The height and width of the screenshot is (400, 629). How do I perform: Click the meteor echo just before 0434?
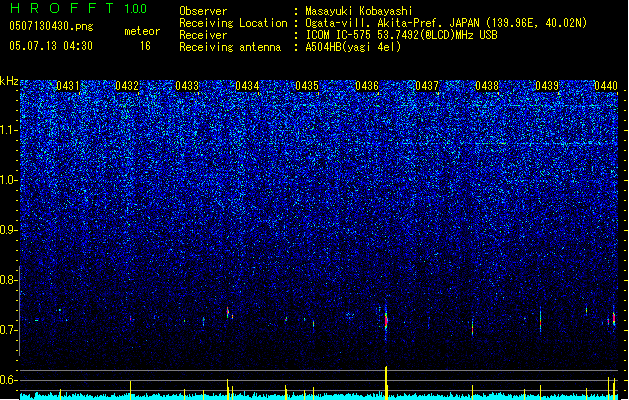point(228,312)
